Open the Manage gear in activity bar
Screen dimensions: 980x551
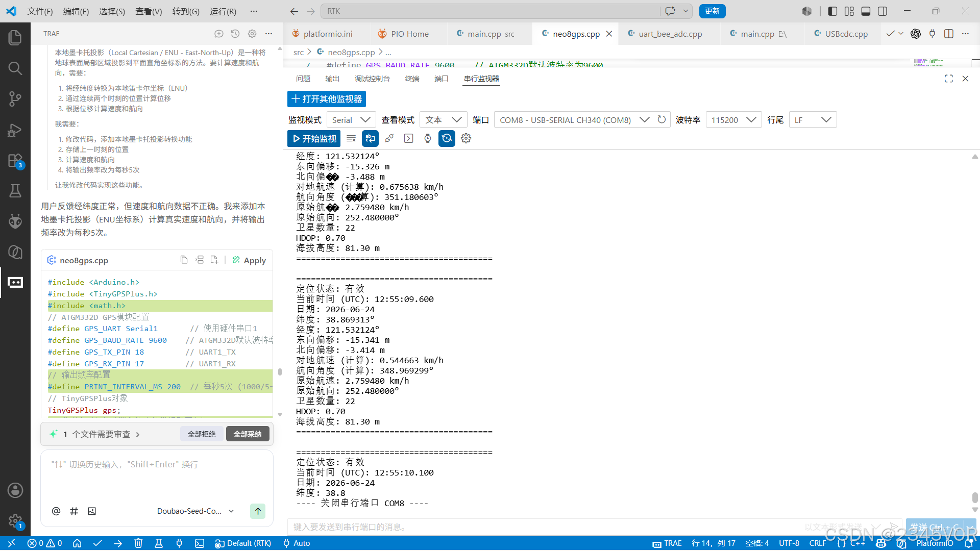coord(15,521)
